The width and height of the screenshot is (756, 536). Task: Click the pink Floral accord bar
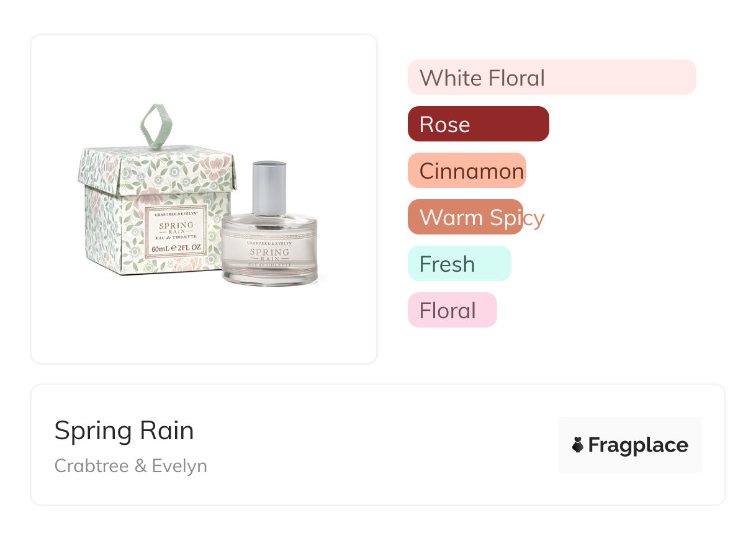pos(452,310)
